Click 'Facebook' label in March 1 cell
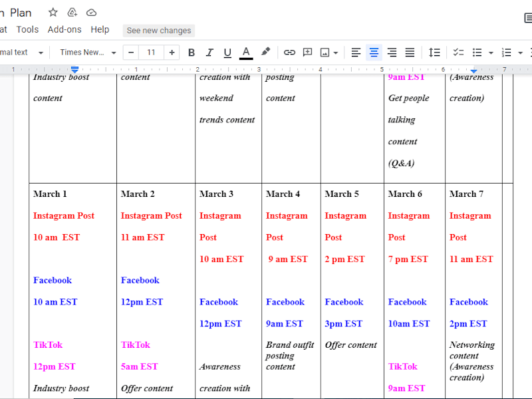 53,280
